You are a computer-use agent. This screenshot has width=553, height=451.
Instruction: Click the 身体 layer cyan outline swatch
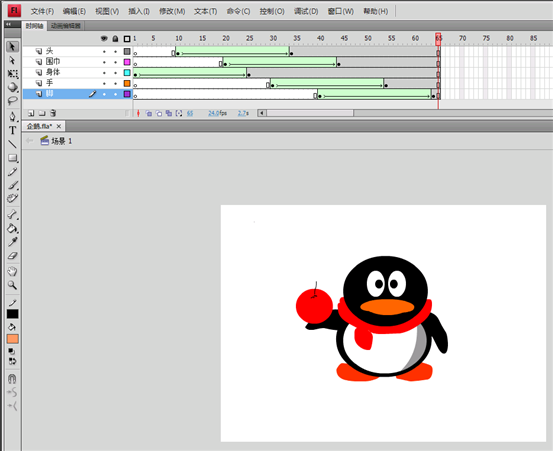[x=127, y=73]
